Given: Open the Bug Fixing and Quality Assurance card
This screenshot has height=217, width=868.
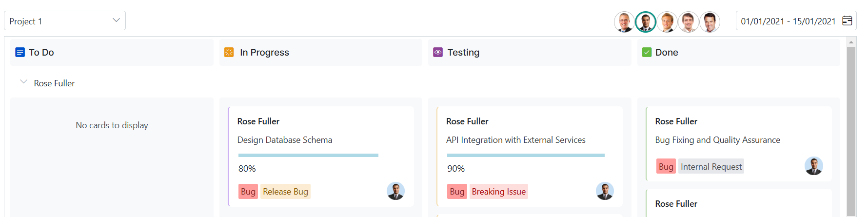Looking at the screenshot, I should point(717,140).
